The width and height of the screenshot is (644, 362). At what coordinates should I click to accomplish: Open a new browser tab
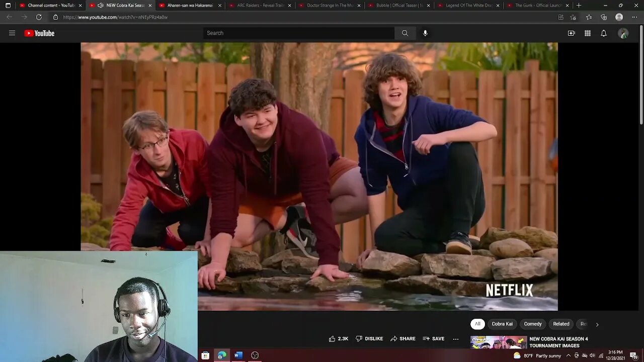coord(579,6)
